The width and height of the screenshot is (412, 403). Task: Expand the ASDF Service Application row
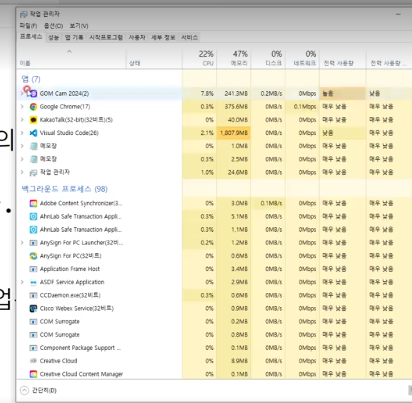pos(22,282)
